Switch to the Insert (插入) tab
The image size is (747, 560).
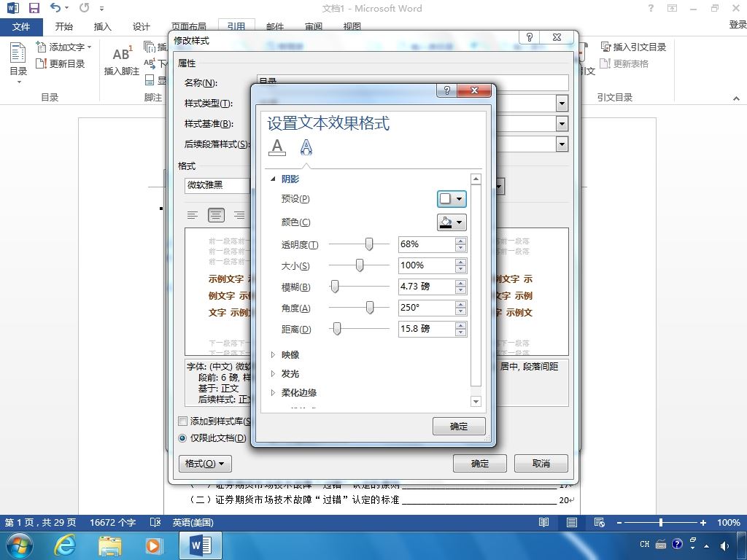click(102, 27)
